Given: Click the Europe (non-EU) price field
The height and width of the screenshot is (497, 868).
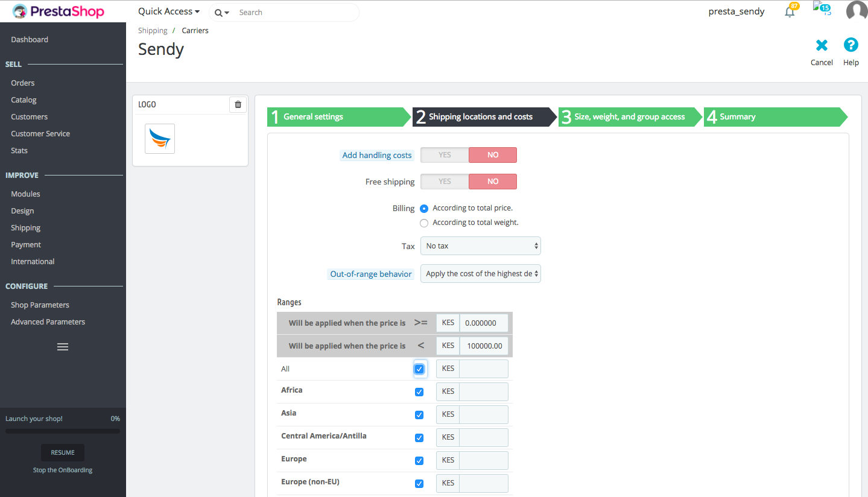Looking at the screenshot, I should [484, 483].
